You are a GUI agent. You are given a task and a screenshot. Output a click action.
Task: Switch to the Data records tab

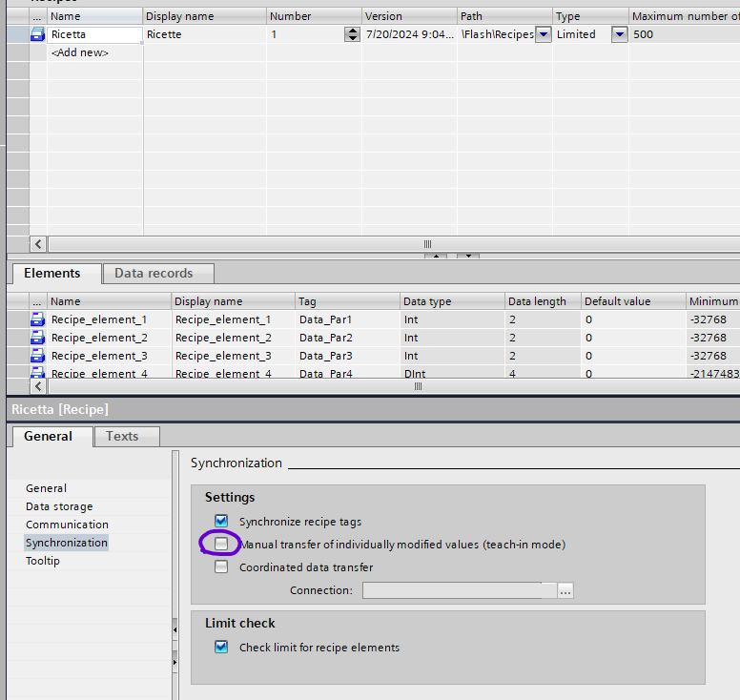(x=154, y=274)
